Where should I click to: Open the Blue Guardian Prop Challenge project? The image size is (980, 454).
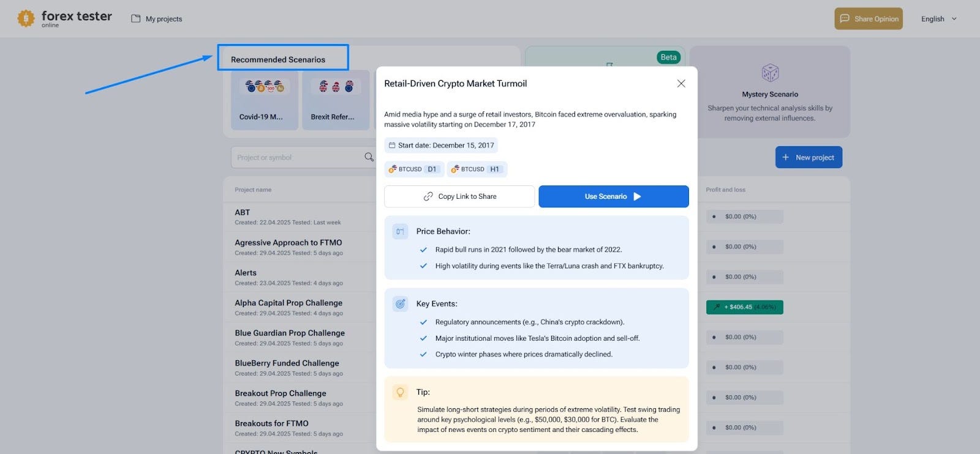(x=290, y=333)
